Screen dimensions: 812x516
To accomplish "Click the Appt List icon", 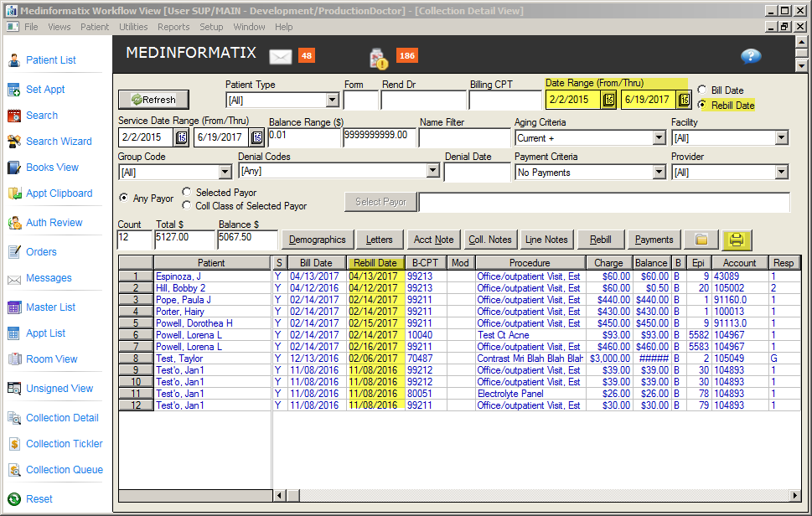I will pyautogui.click(x=14, y=333).
